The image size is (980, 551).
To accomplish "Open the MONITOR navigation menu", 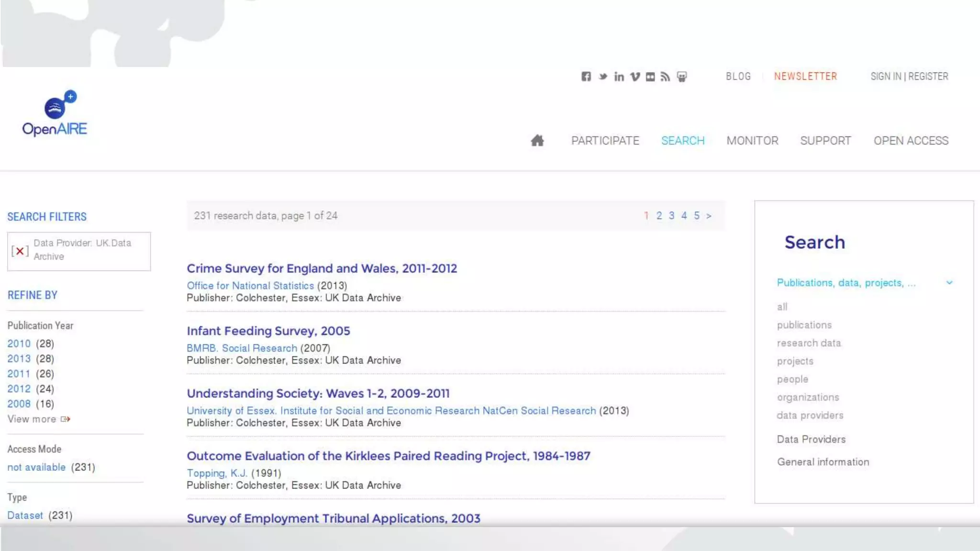I will click(752, 141).
